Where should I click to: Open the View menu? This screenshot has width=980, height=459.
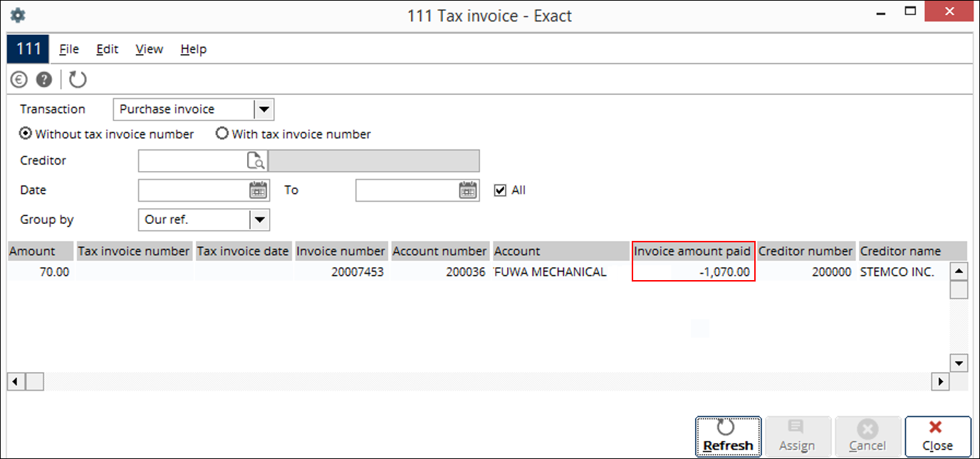click(150, 49)
